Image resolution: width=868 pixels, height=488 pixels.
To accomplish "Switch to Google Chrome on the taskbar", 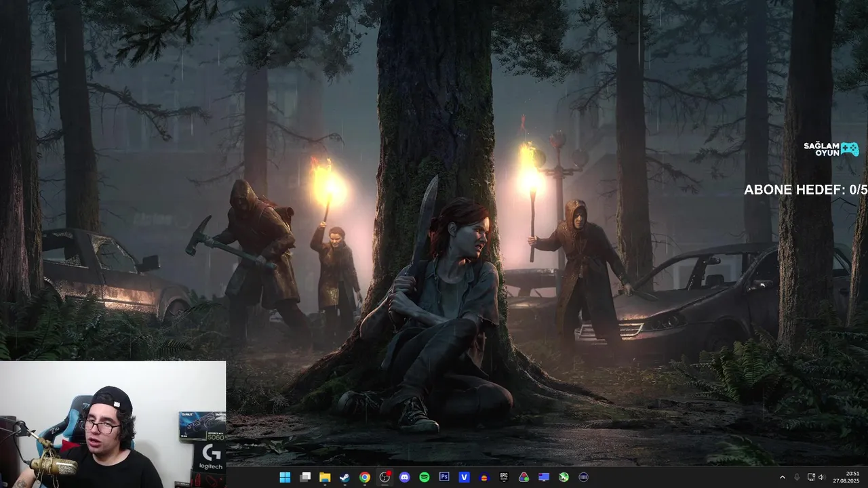I will [x=365, y=477].
